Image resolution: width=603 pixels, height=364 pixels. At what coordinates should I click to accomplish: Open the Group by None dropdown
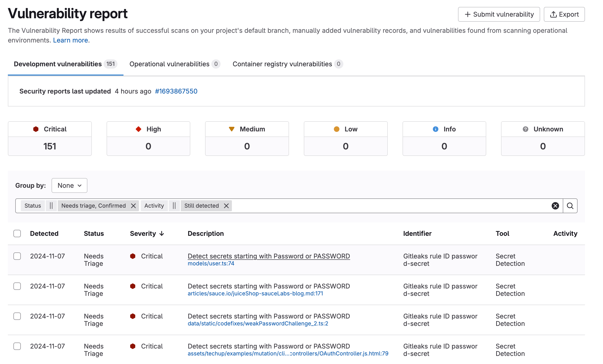[x=69, y=185]
